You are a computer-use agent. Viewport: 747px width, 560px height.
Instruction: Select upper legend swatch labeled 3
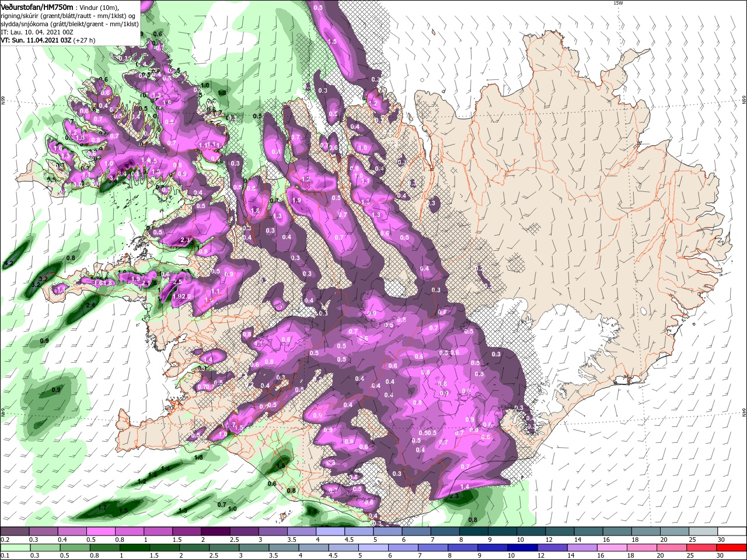coord(273,531)
